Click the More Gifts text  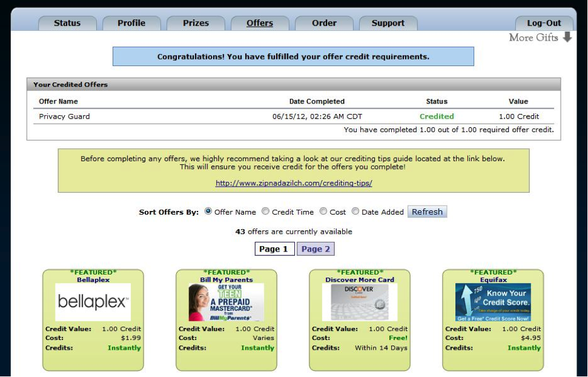[533, 38]
